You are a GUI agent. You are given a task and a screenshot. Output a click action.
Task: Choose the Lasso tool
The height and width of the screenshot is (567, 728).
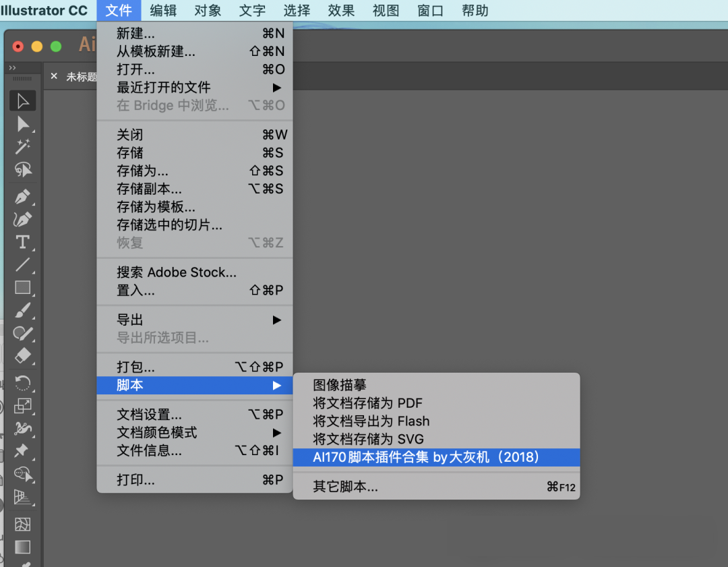22,169
